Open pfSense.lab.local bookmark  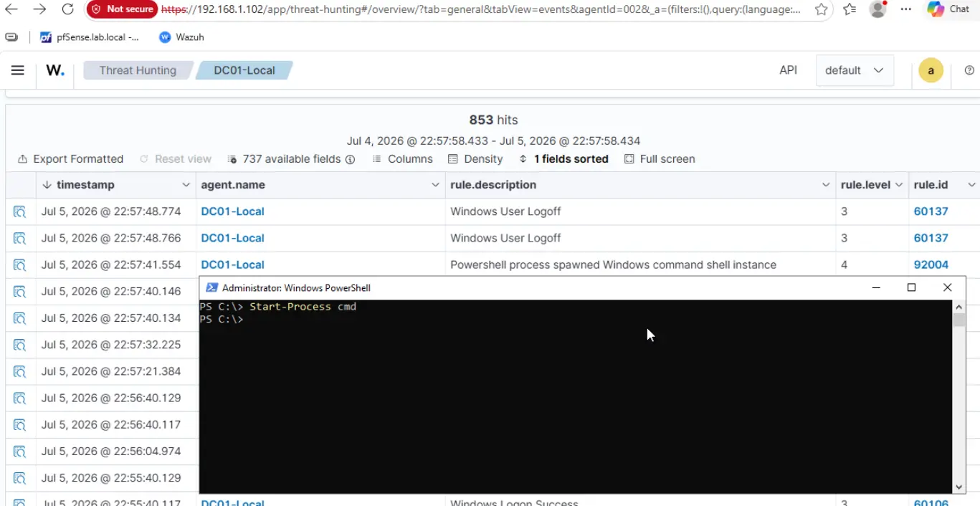90,37
